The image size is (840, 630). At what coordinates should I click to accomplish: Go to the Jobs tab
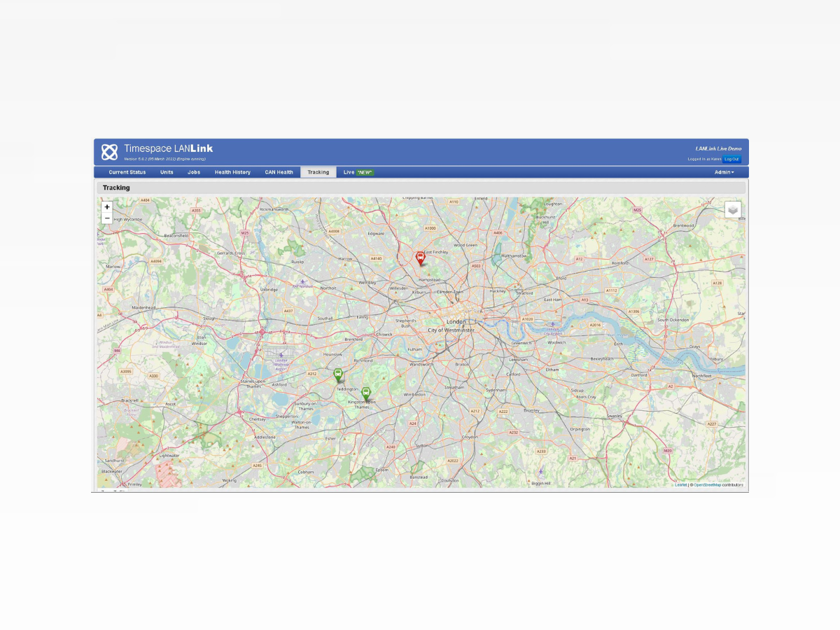[x=194, y=172]
